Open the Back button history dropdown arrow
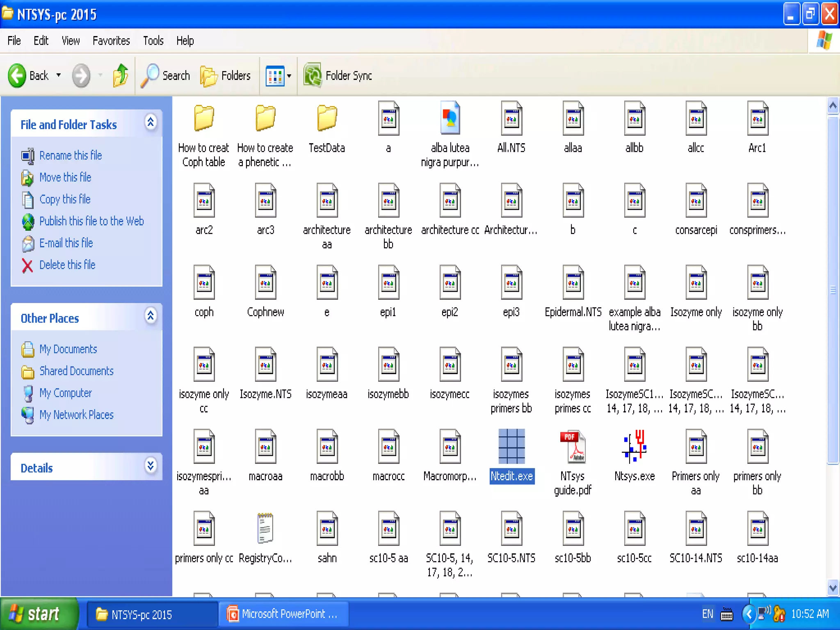The height and width of the screenshot is (630, 840). [59, 75]
